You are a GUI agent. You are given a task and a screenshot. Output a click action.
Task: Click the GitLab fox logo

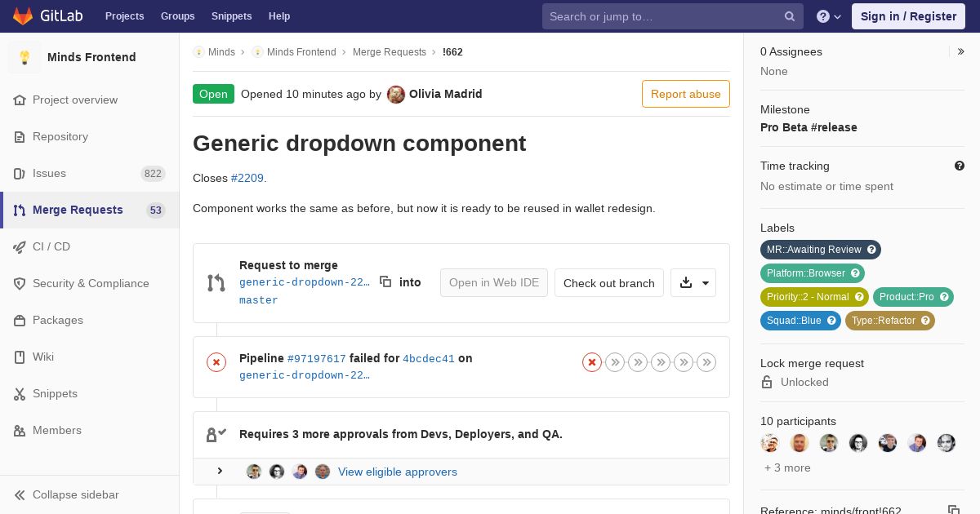pos(23,16)
